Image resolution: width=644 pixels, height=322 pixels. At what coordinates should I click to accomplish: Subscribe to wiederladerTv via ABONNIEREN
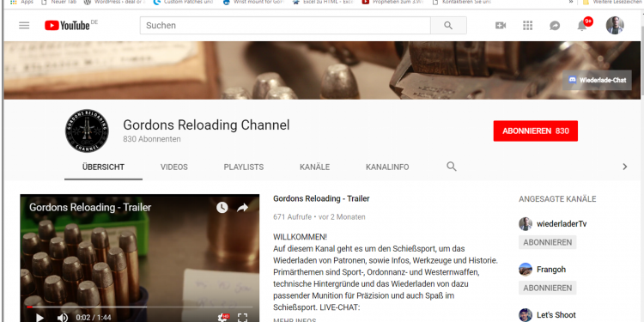click(x=548, y=242)
